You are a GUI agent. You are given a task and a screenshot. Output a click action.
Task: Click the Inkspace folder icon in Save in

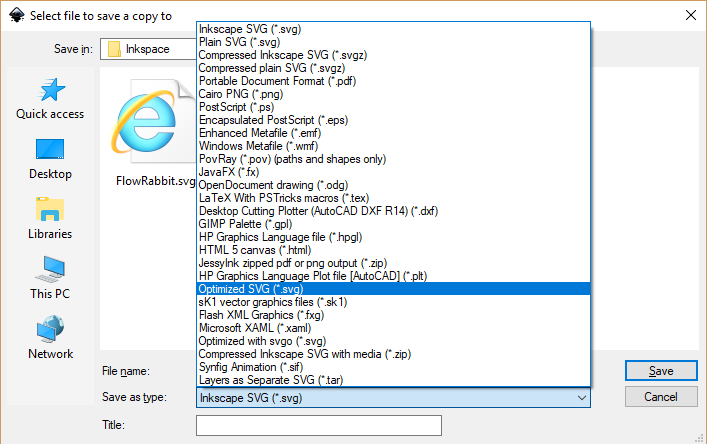point(114,49)
